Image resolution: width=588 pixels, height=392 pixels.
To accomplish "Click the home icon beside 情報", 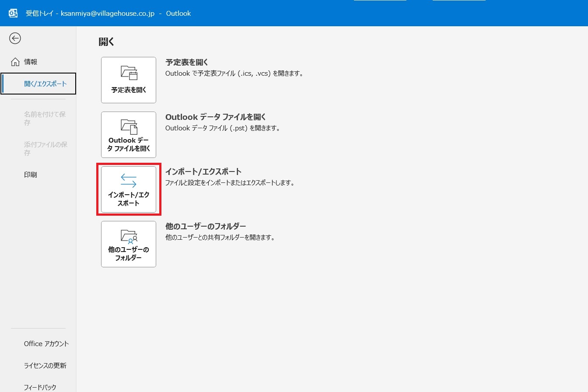I will (x=15, y=62).
